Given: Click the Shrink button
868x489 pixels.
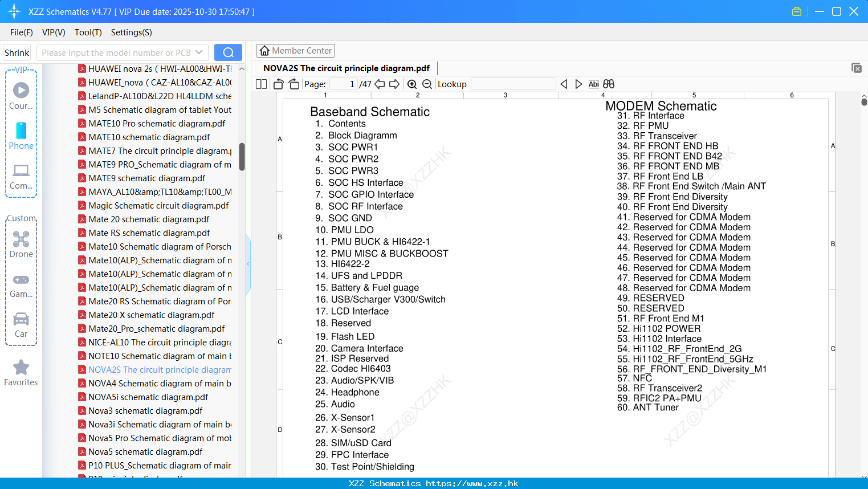Looking at the screenshot, I should coord(17,52).
